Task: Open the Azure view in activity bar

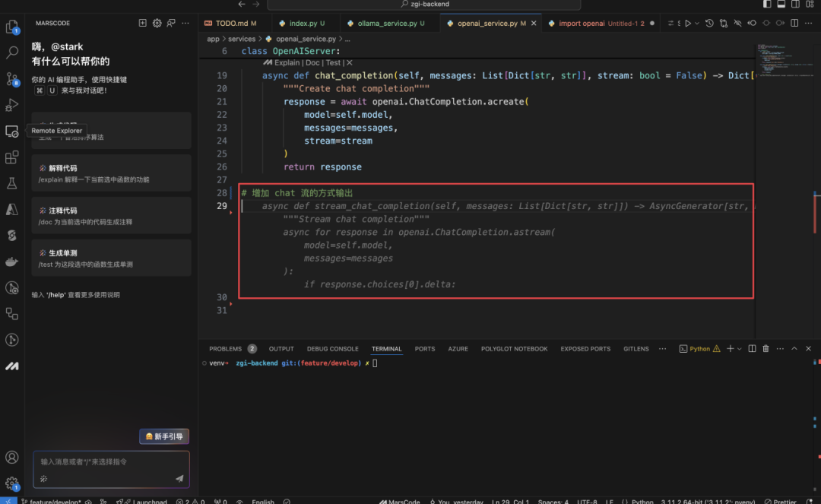Action: pyautogui.click(x=12, y=209)
